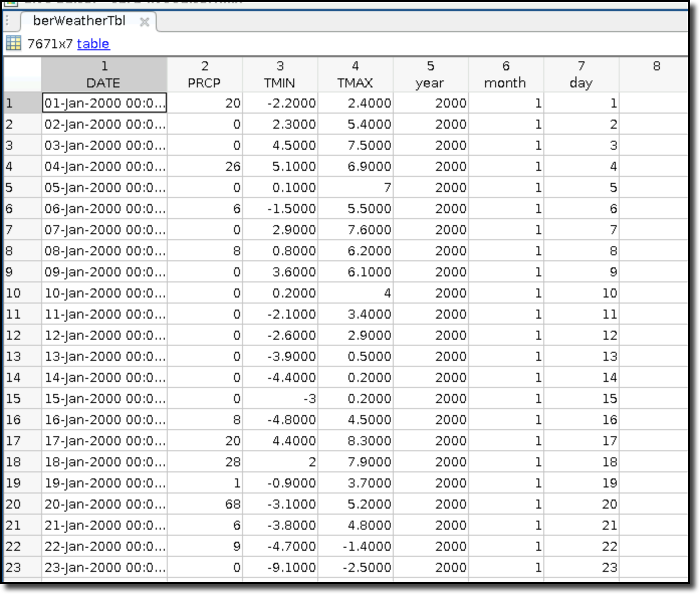Click TMAX cell -1.4000

coord(356,546)
